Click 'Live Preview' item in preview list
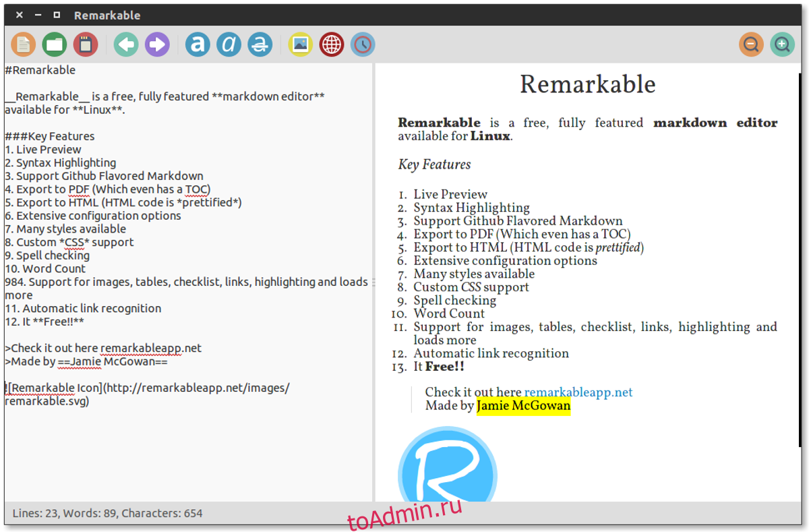 450,194
